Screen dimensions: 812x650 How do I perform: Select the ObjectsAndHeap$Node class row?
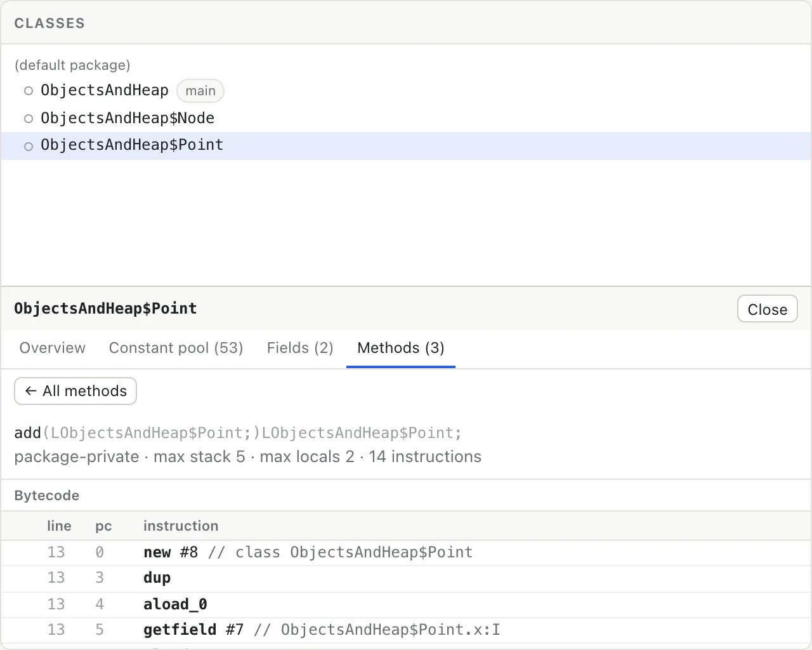(x=406, y=118)
